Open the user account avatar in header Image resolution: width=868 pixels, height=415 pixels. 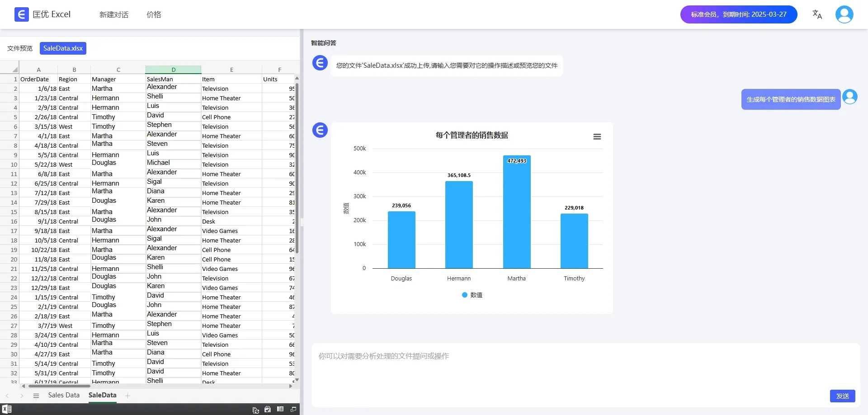[x=844, y=14]
